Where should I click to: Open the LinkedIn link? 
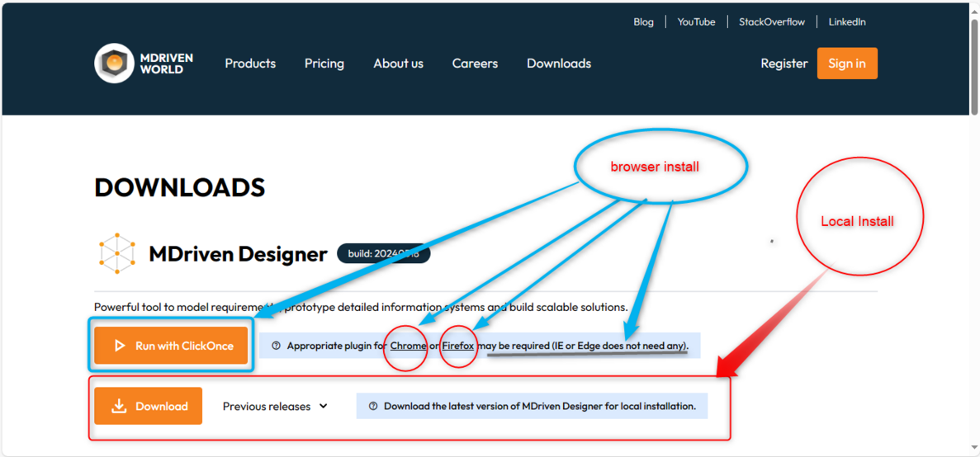tap(847, 21)
